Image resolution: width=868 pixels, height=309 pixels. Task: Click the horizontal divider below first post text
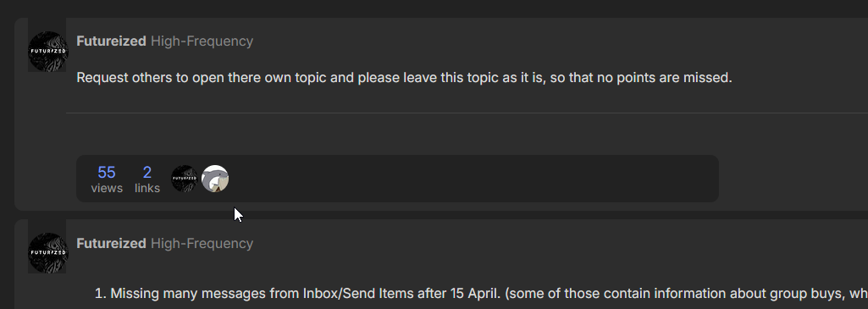pos(467,113)
